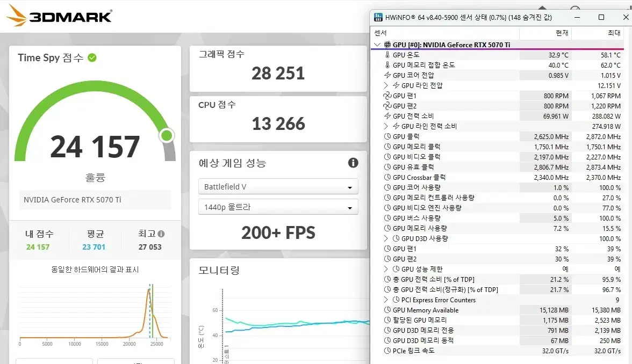Click lightning icon of GPU 전력 소비 row
The image size is (632, 364).
(387, 116)
